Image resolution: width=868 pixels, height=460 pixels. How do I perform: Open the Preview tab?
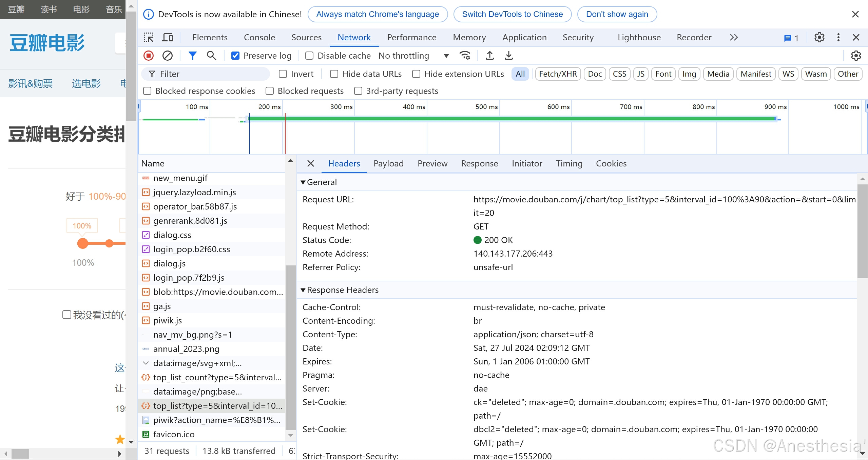click(432, 164)
